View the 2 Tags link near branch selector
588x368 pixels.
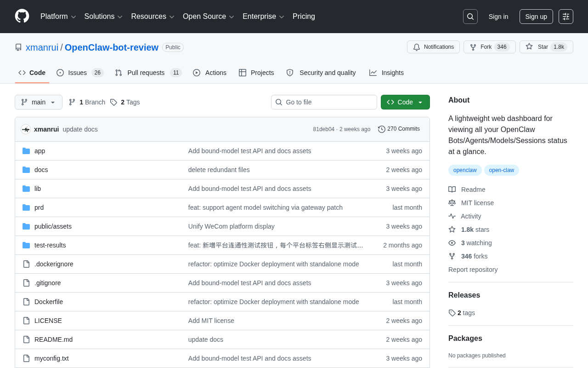(x=125, y=102)
